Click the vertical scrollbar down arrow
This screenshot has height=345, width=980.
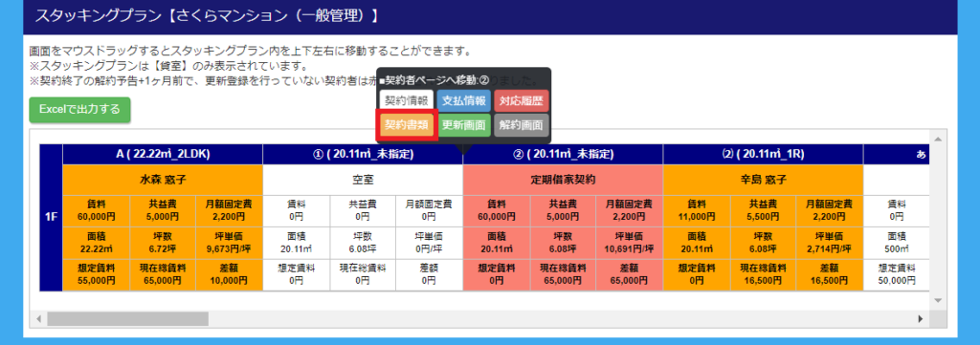tap(937, 301)
